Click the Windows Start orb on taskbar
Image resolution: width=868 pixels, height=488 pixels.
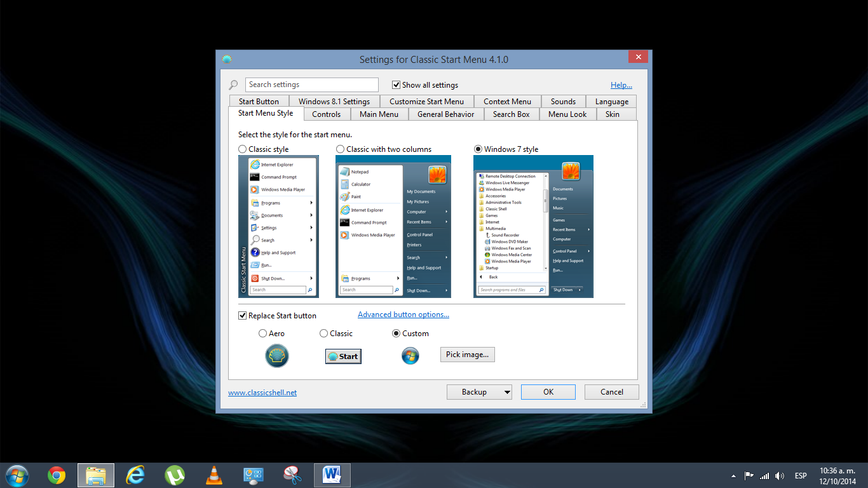click(16, 475)
